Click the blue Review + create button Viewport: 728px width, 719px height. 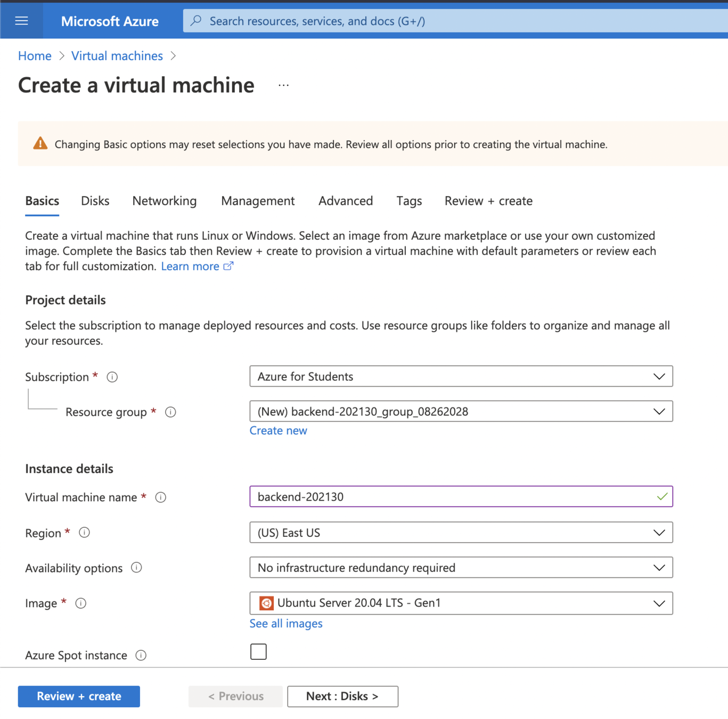79,697
